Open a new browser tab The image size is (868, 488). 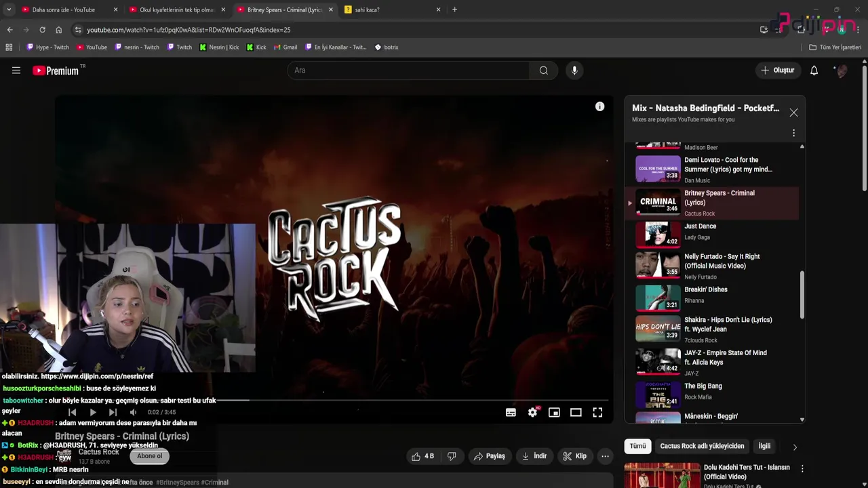click(454, 9)
